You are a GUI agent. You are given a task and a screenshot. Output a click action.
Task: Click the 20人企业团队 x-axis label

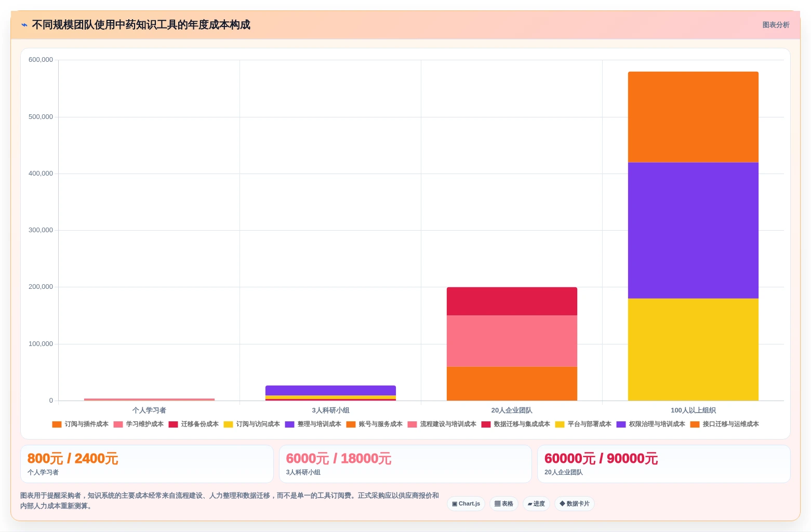point(512,410)
